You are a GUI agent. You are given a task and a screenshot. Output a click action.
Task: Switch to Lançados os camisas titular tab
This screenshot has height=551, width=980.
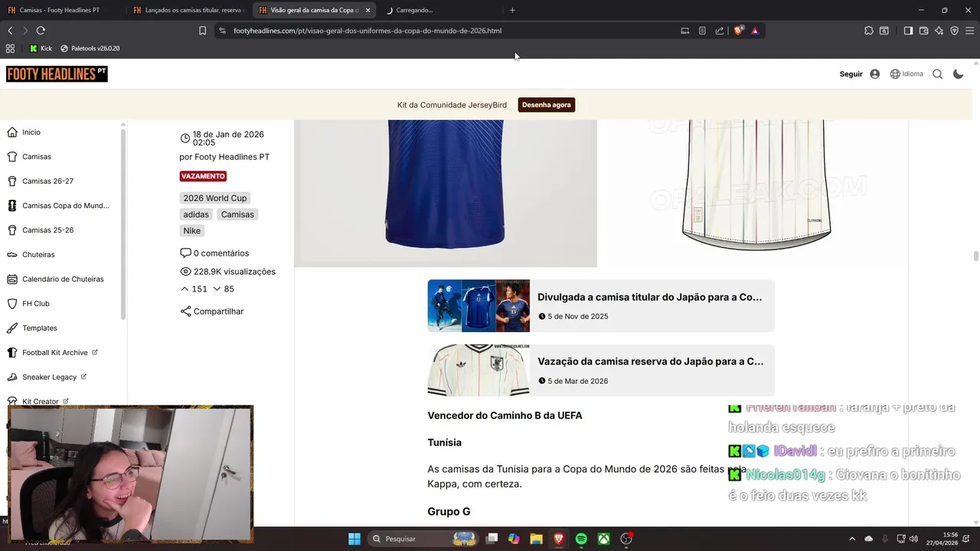(x=189, y=10)
